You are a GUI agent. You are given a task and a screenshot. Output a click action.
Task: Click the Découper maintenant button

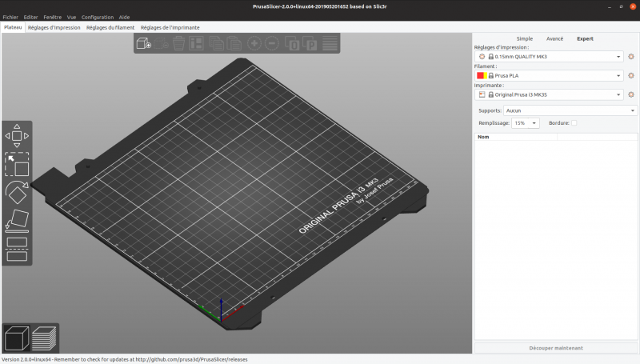pos(556,348)
